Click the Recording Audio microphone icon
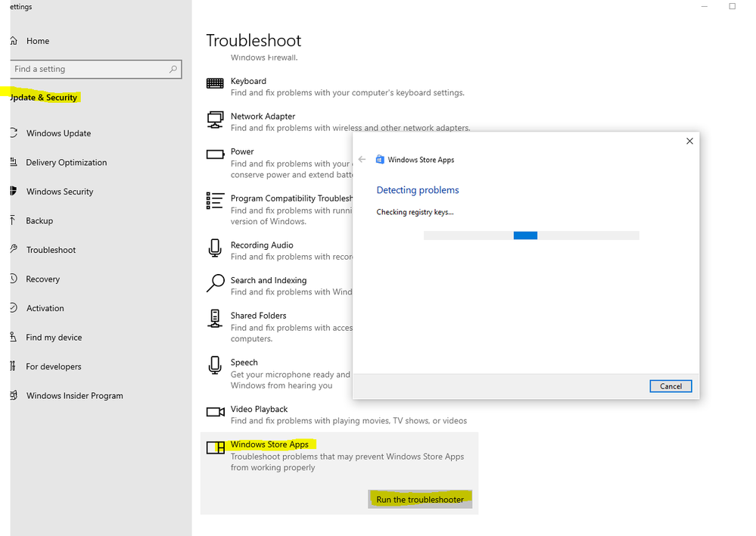 [215, 248]
